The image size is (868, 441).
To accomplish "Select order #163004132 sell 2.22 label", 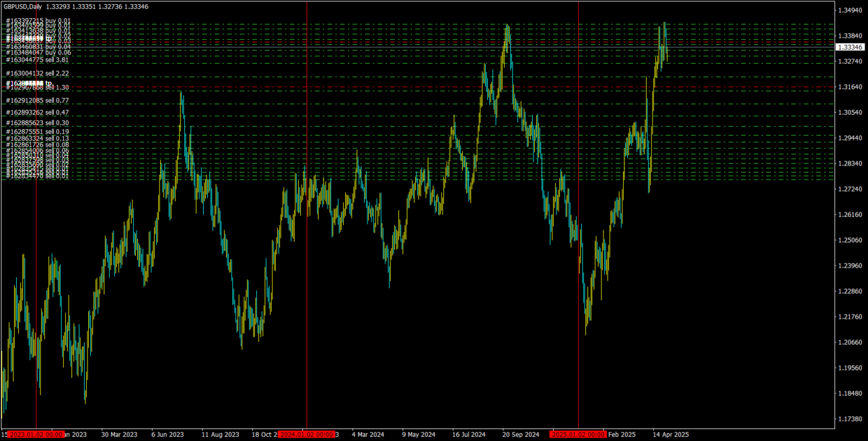I will point(38,73).
